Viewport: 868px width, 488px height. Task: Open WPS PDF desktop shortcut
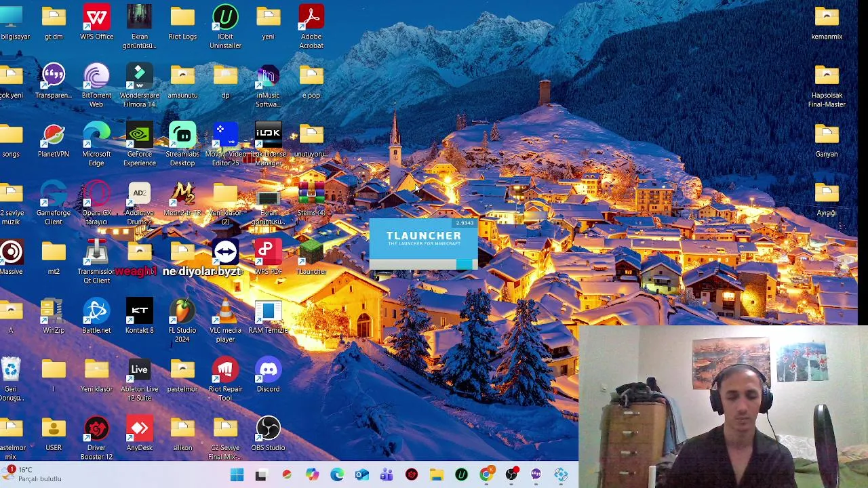click(268, 258)
